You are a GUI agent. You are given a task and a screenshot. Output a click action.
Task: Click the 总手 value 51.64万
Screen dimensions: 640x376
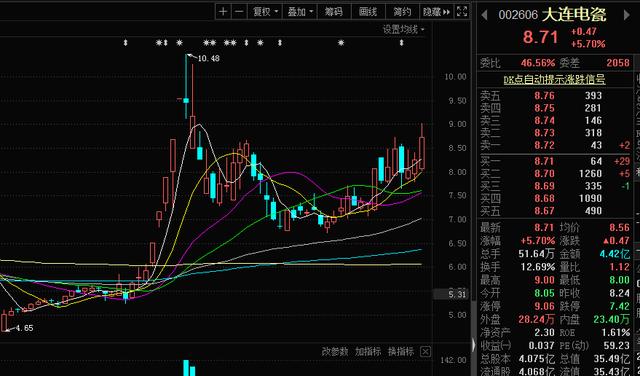tap(536, 254)
